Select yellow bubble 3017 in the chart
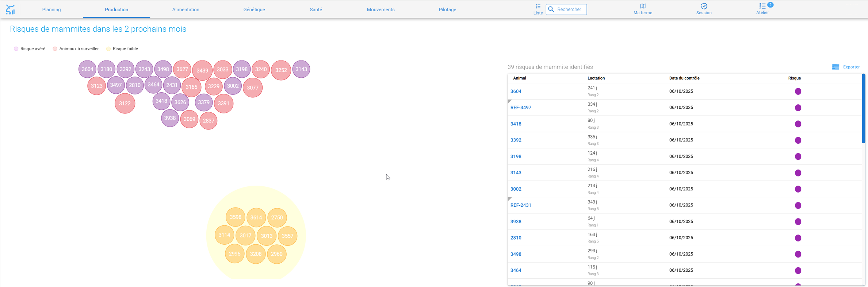 245,236
